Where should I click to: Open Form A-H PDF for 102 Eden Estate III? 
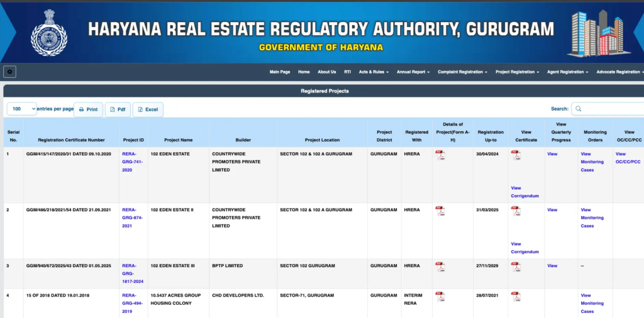point(440,267)
